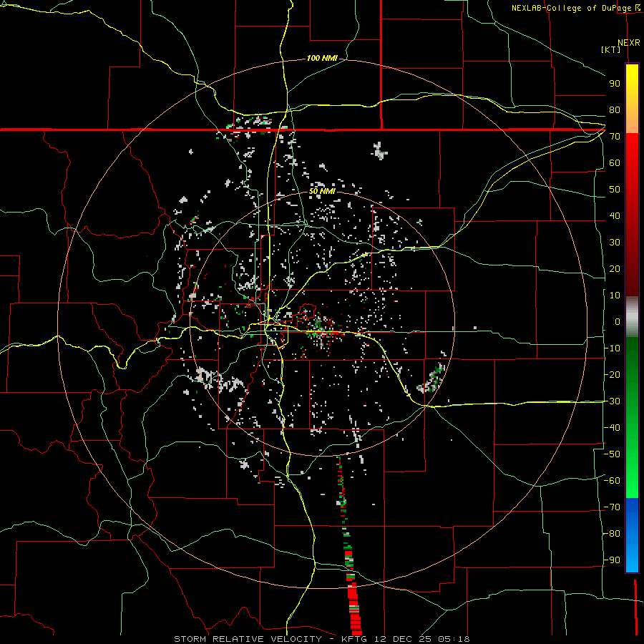Pick the gray zero-velocity color bar segment
Viewport: 644px width, 644px height.
632,317
